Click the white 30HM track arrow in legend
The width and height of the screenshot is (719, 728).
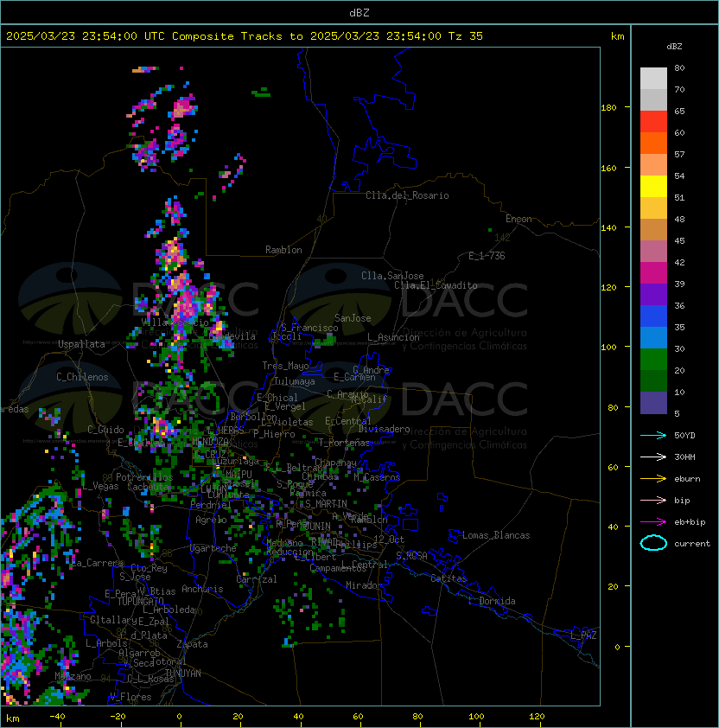coord(653,457)
